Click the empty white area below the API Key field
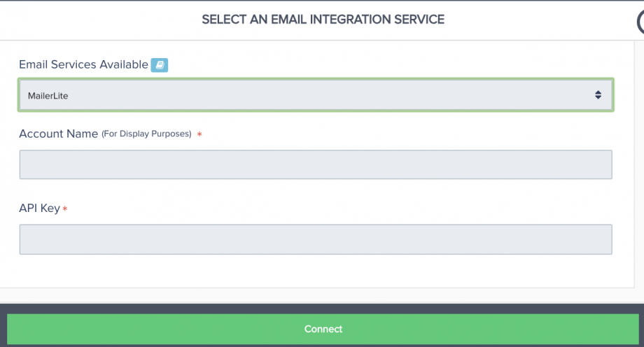The height and width of the screenshot is (347, 644). (x=315, y=271)
